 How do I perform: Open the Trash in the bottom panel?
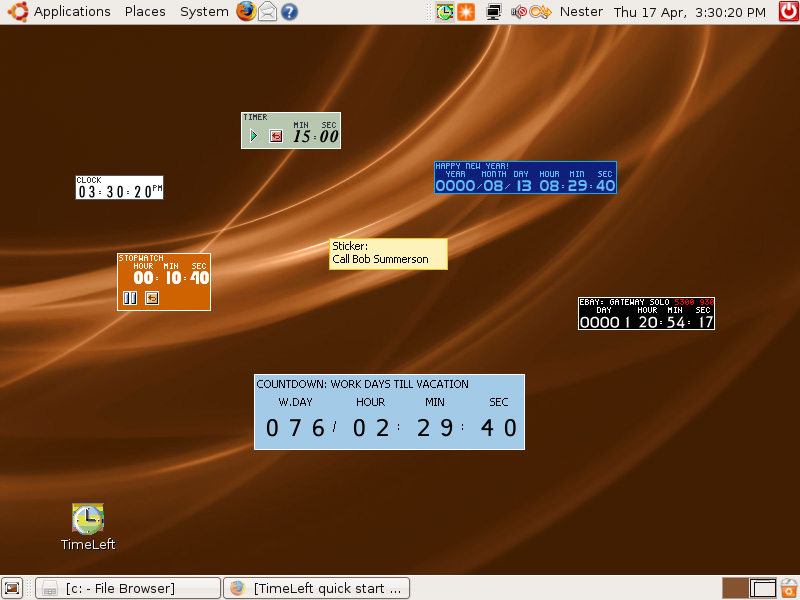pos(789,588)
